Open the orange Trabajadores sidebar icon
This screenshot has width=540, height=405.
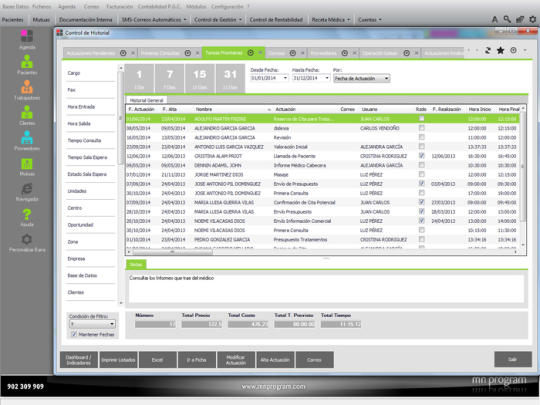pyautogui.click(x=27, y=87)
